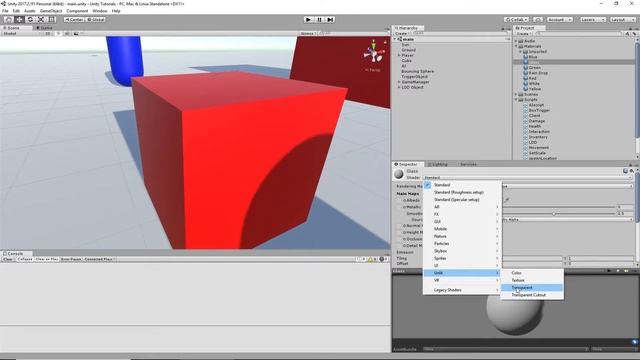Select the Rect Transform tool

pos(51,19)
